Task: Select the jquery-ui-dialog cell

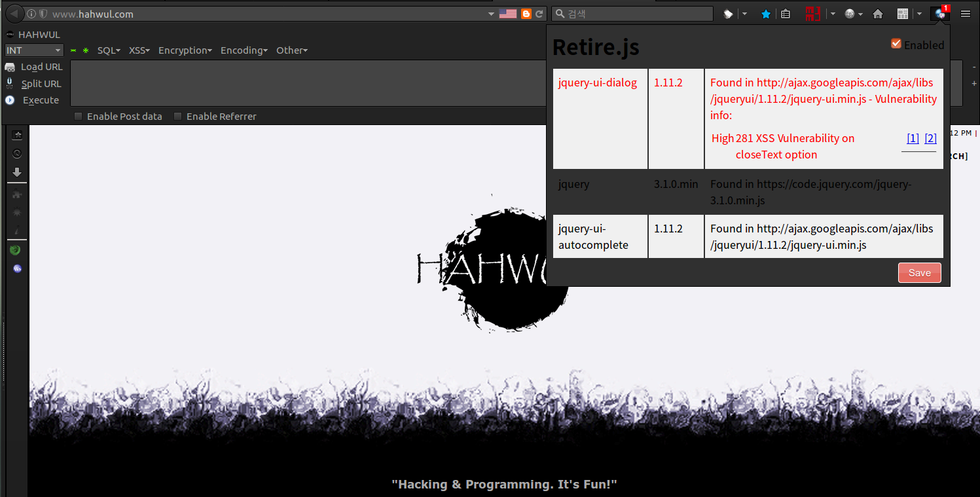Action: [x=600, y=119]
